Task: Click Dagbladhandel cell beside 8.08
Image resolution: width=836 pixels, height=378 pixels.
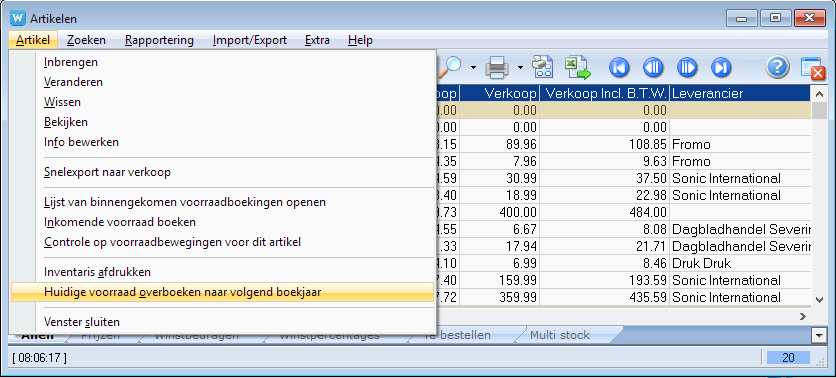Action: [x=741, y=230]
